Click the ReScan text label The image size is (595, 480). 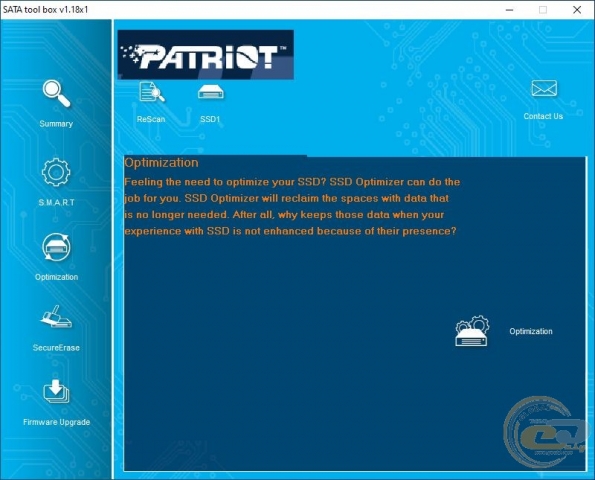(x=151, y=119)
